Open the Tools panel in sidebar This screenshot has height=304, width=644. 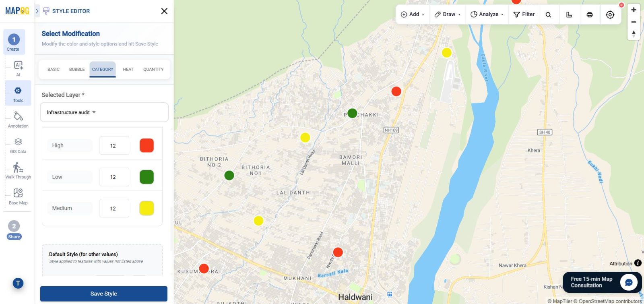18,94
